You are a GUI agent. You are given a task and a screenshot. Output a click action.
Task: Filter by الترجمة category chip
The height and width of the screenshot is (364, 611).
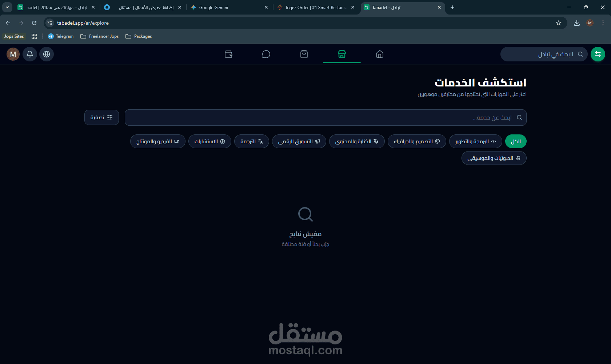(x=252, y=141)
